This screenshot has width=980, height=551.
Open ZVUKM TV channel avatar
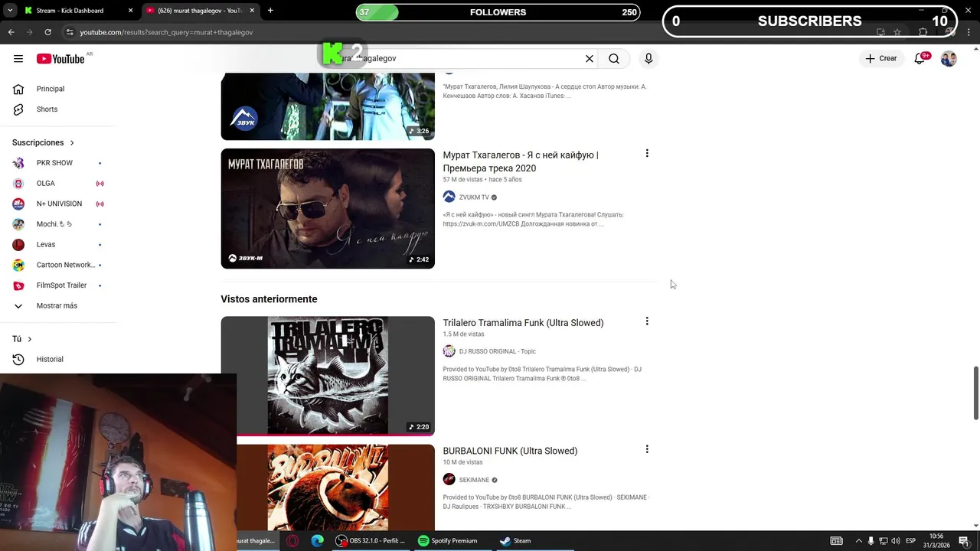(x=449, y=197)
